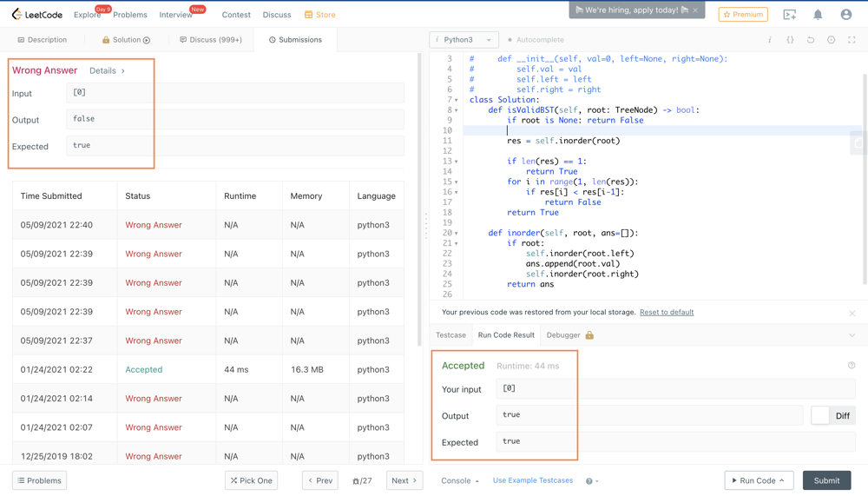Open the Python3 language dropdown

(x=464, y=40)
